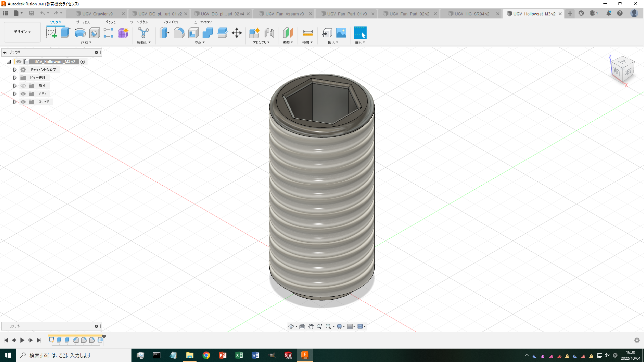Switch to the サーフェス tab
644x362 pixels.
83,22
